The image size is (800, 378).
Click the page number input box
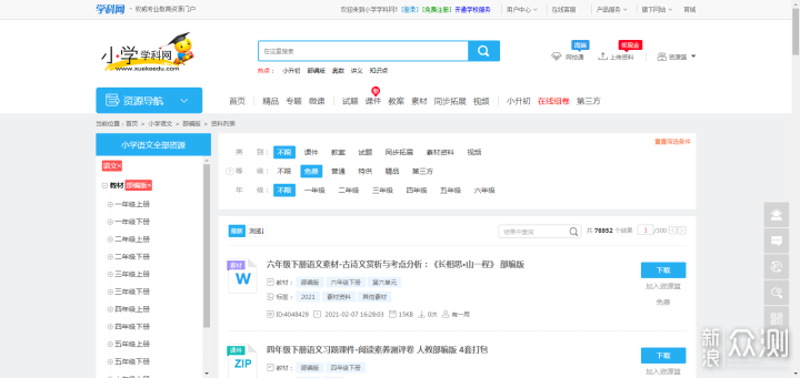(645, 231)
